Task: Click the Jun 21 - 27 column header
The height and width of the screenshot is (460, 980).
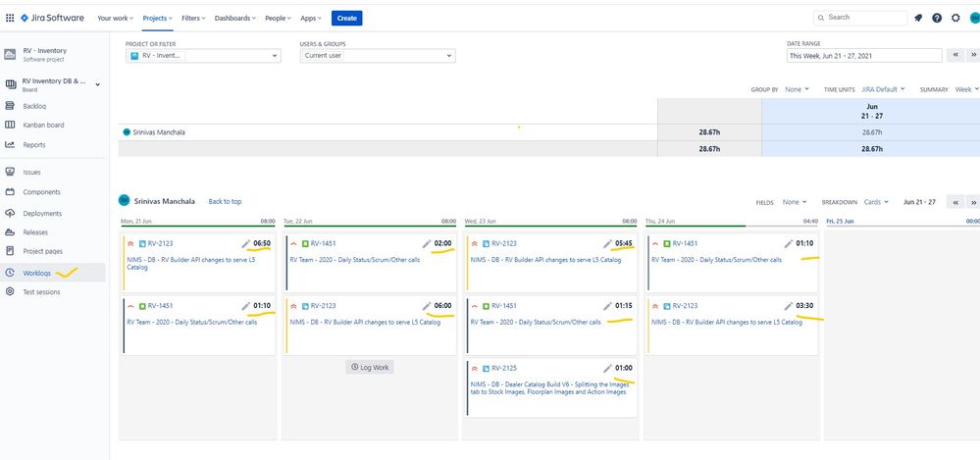Action: pyautogui.click(x=871, y=111)
